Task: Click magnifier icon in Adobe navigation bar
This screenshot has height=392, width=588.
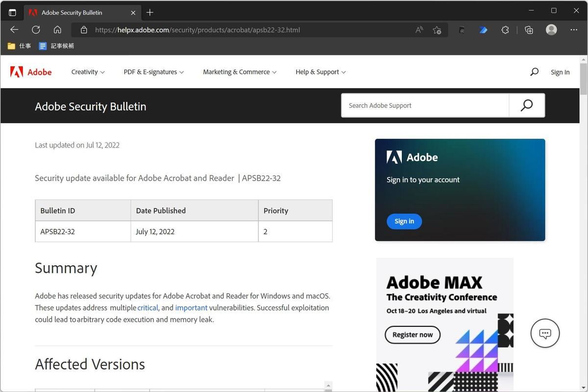Action: [x=534, y=72]
